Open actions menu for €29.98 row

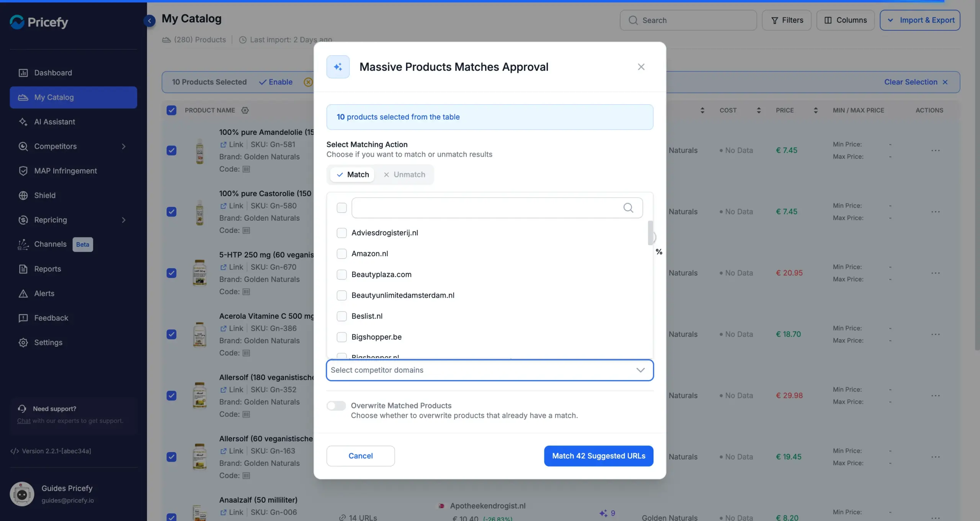click(x=935, y=396)
